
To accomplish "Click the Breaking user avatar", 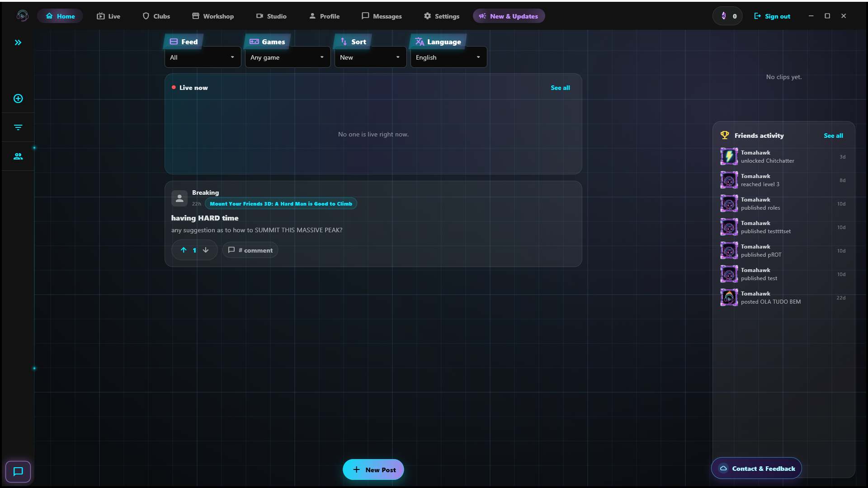I will pos(179,198).
